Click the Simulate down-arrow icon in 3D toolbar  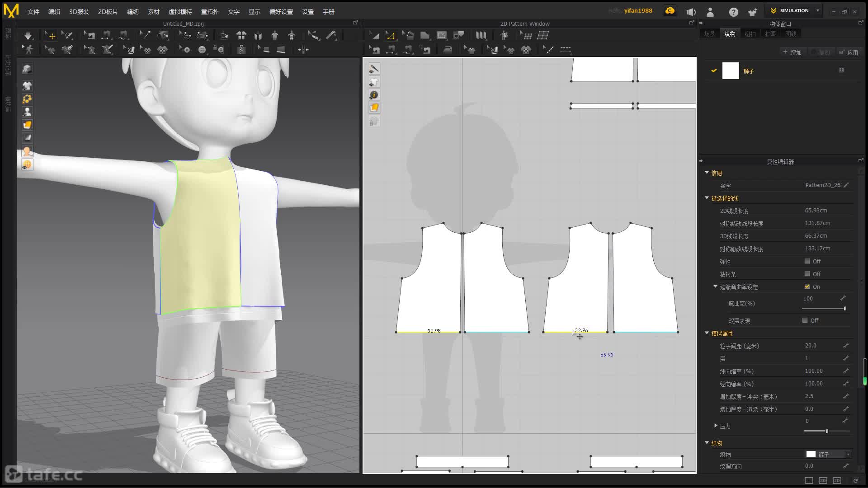28,35
